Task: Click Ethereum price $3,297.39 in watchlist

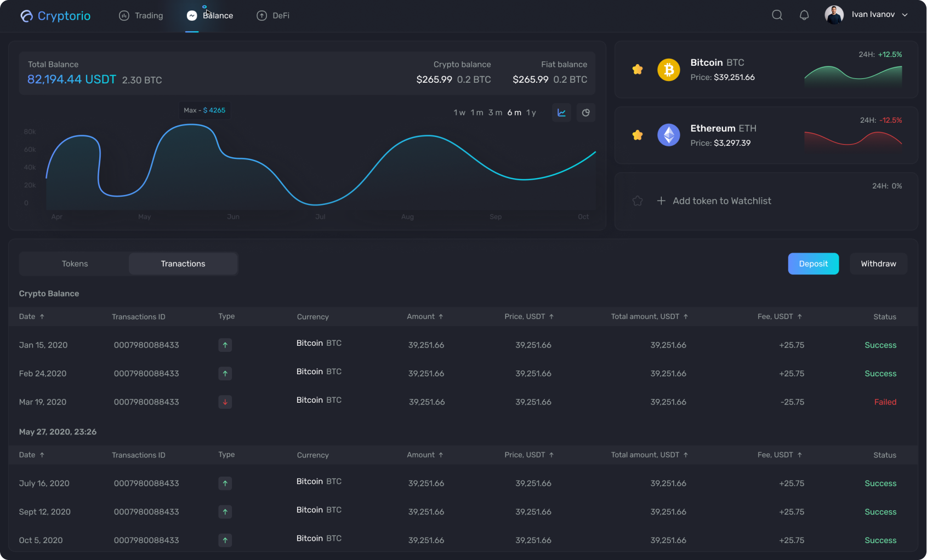Action: (732, 143)
